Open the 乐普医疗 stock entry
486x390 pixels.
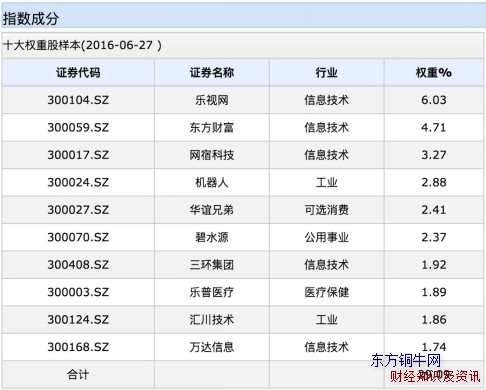point(212,292)
